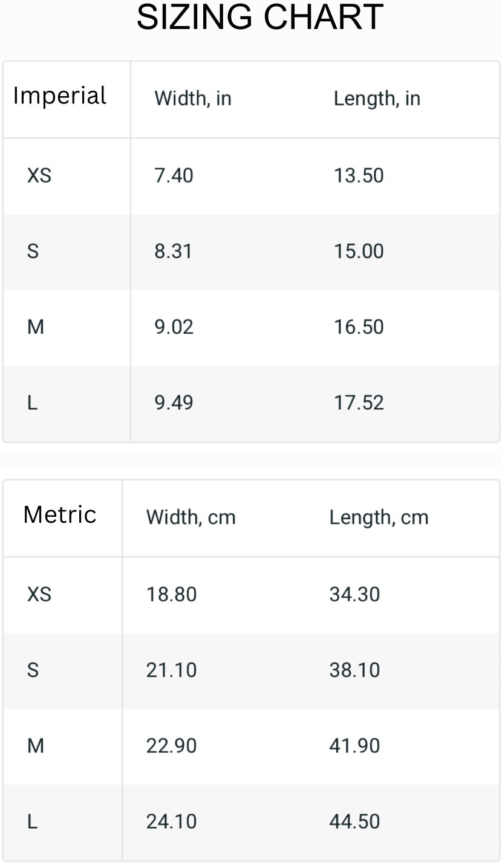Click the SIZING CHART title
The image size is (502, 868).
[x=260, y=17]
